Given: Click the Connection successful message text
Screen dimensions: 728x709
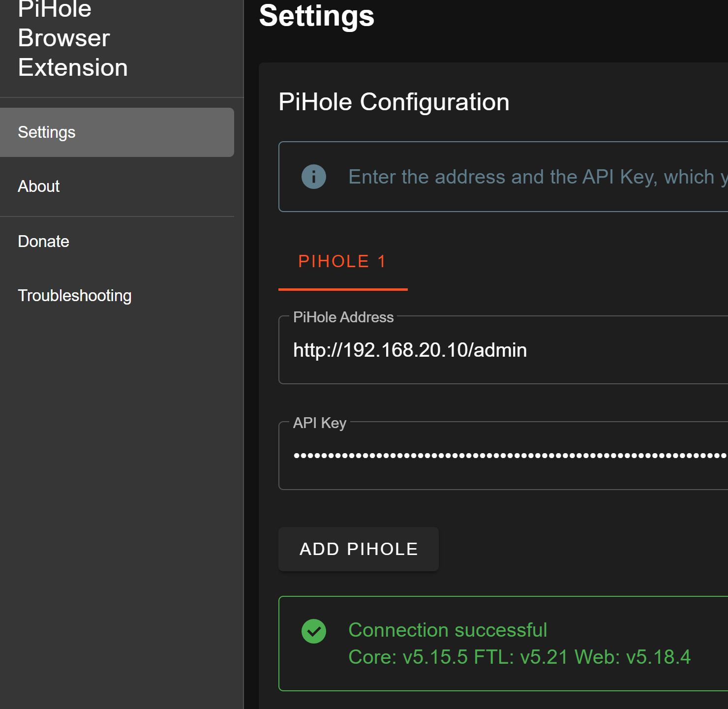Looking at the screenshot, I should pos(448,630).
